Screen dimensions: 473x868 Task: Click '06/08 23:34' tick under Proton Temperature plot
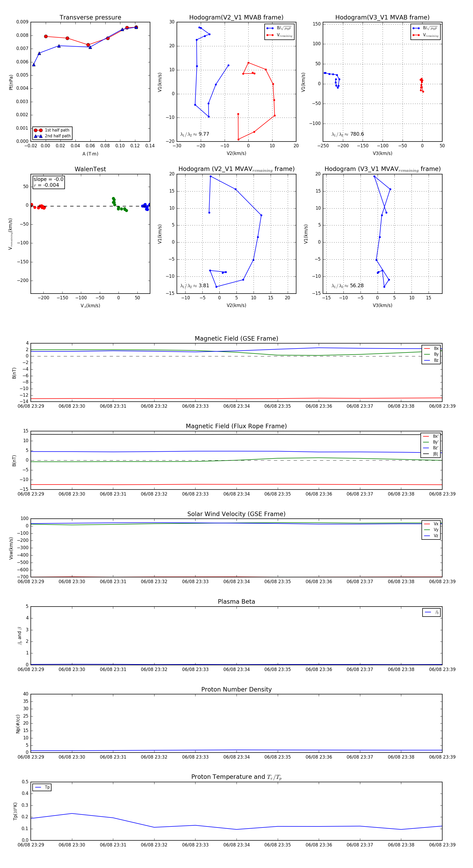tap(236, 845)
